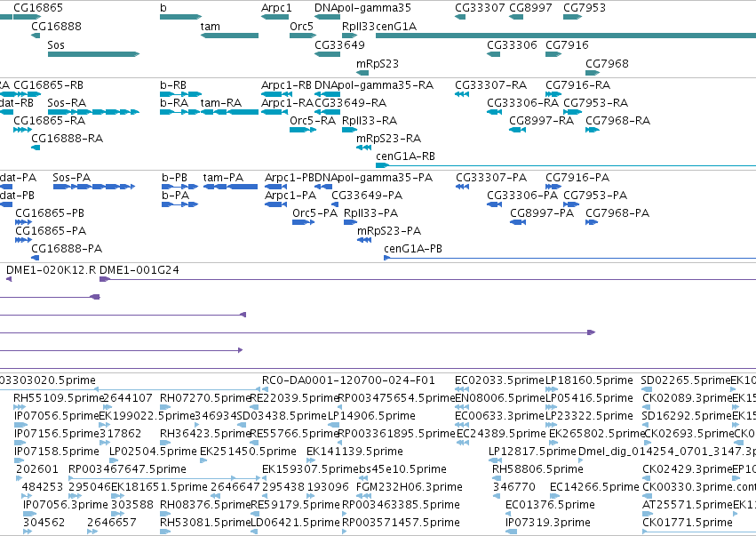Click the DME1-001G24 clone label
Image resolution: width=756 pixels, height=536 pixels.
tap(139, 270)
